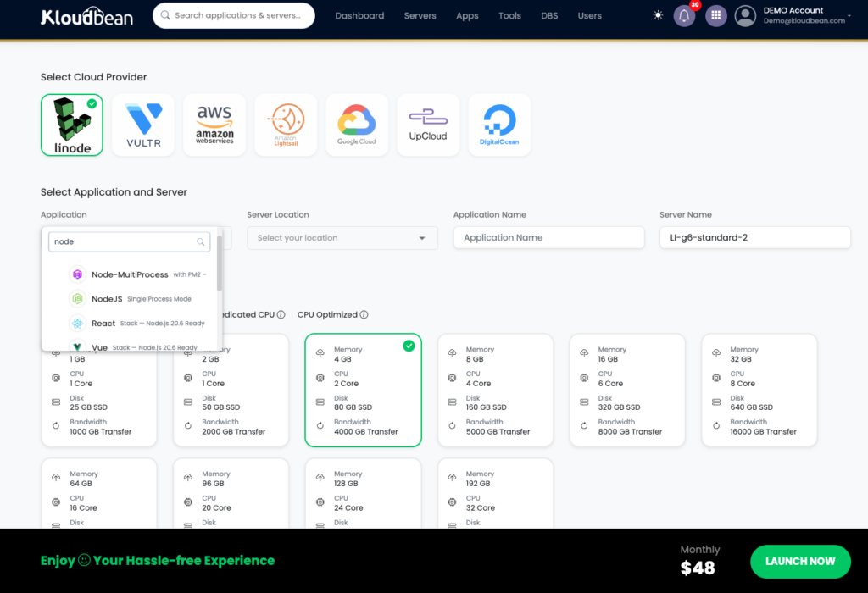Screen dimensions: 868x593
Task: Select AWS Amazon Web Services provider
Action: [x=214, y=125]
